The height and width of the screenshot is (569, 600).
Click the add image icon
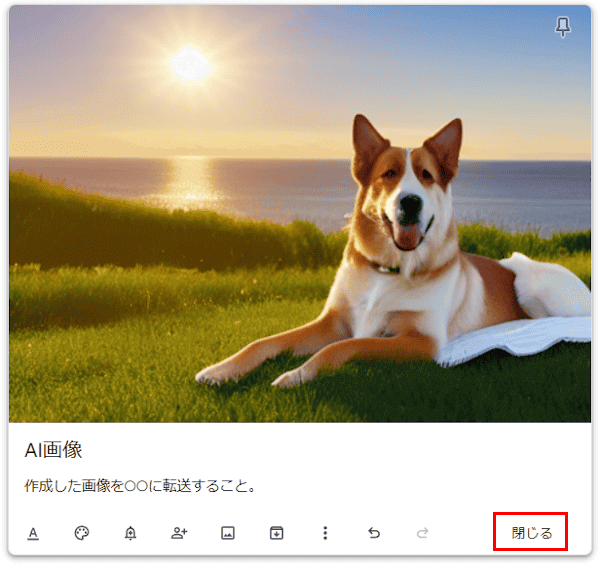pyautogui.click(x=228, y=533)
